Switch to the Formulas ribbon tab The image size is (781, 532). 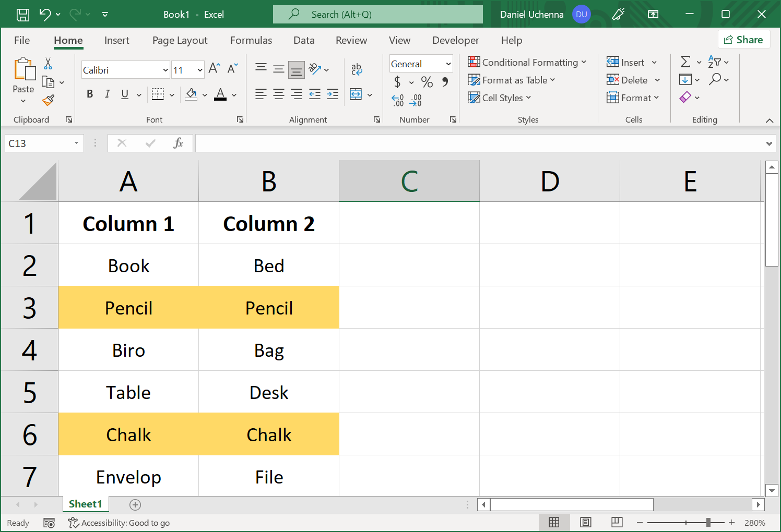(x=251, y=40)
